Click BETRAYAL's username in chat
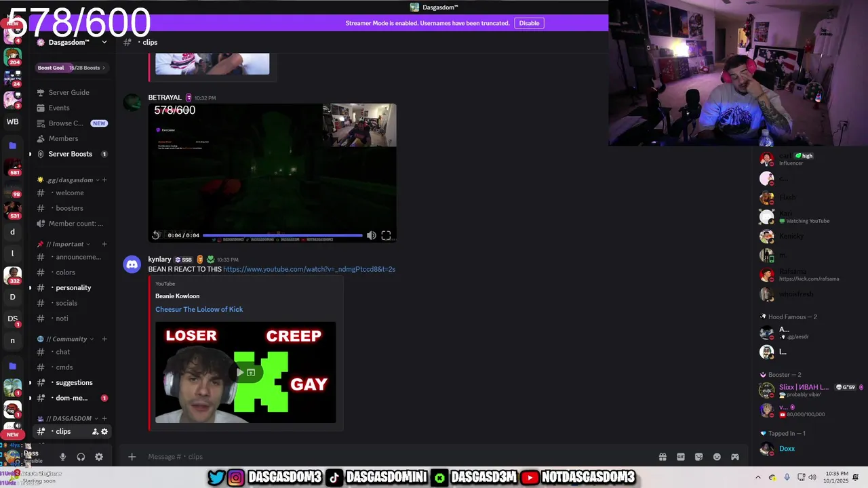The image size is (868, 488). pyautogui.click(x=165, y=98)
